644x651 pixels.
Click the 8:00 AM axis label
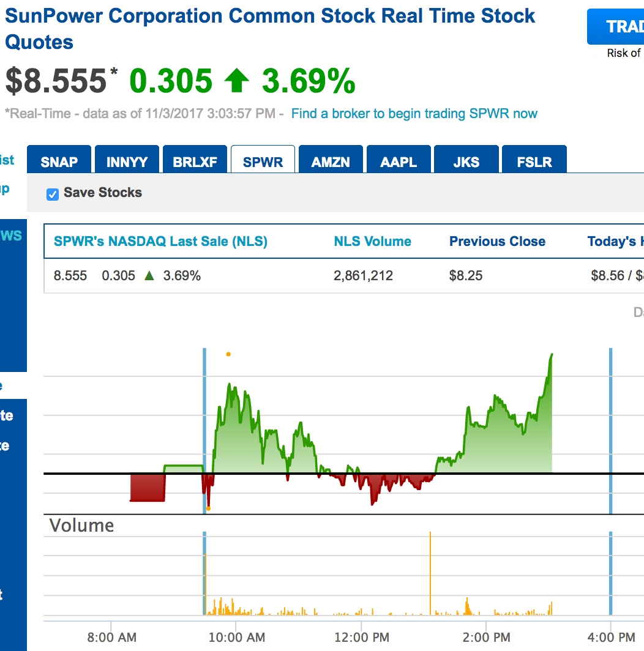click(111, 637)
